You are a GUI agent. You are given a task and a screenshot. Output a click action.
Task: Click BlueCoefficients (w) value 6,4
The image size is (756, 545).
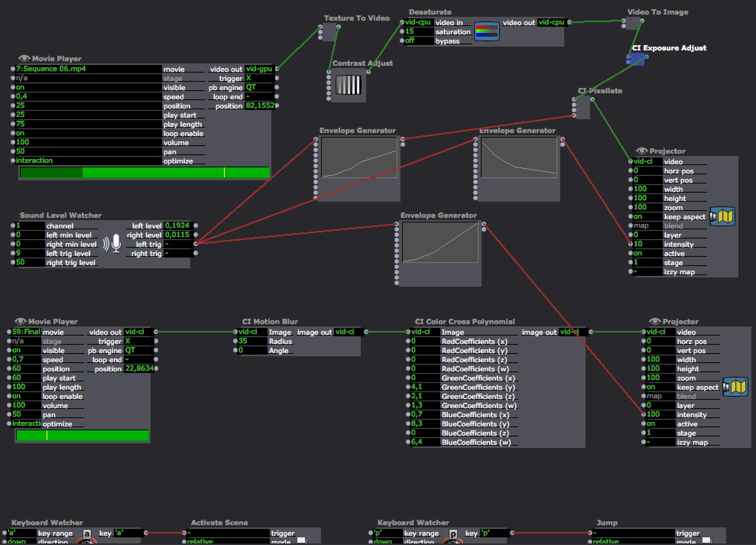point(425,442)
